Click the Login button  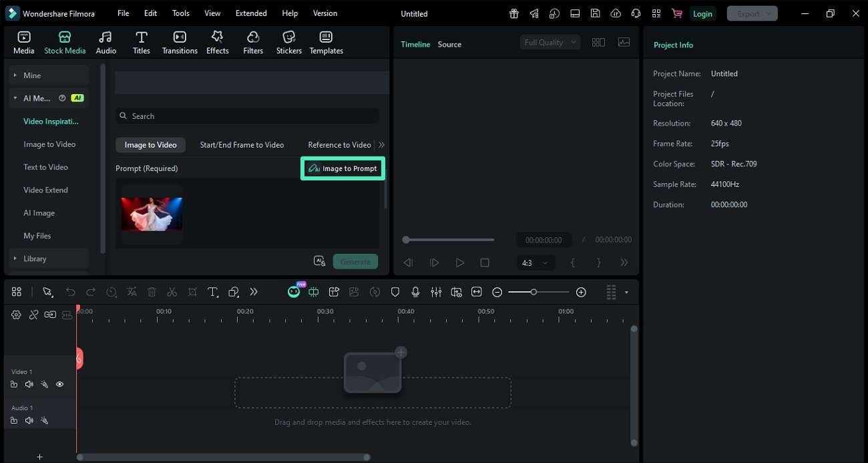702,13
